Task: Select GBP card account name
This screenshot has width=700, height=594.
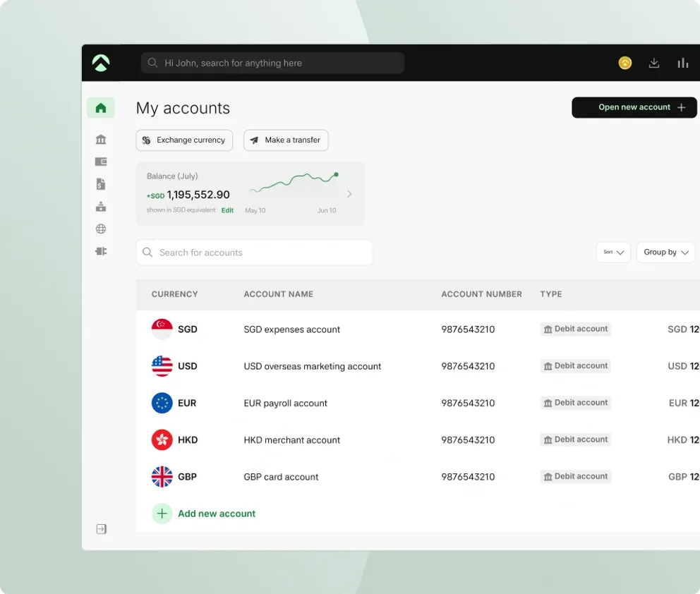Action: pos(281,477)
